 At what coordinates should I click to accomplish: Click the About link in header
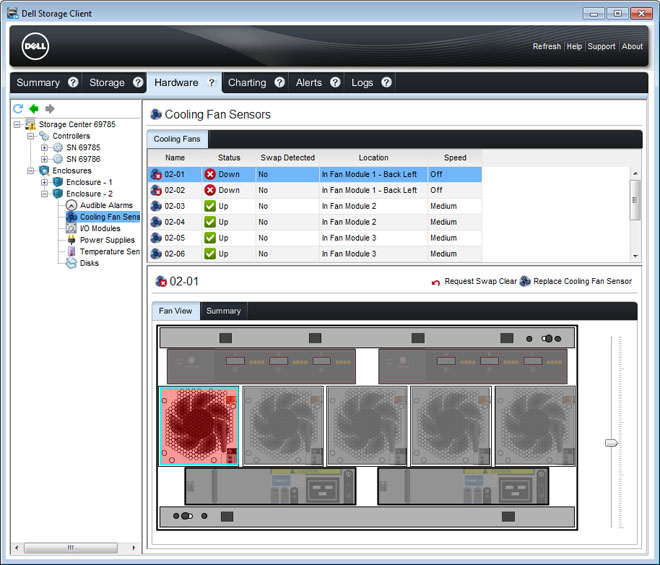tap(632, 47)
